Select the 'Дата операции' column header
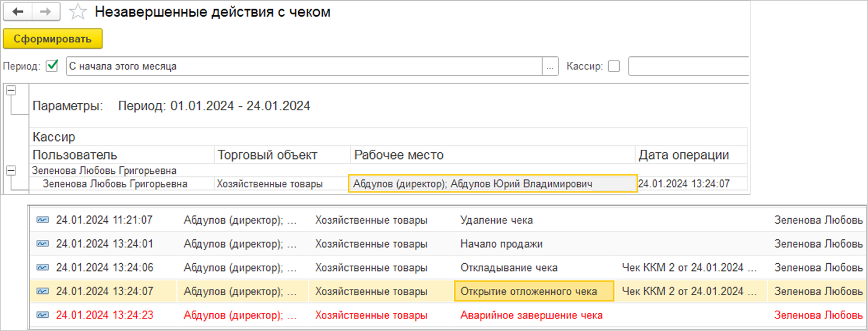The width and height of the screenshot is (868, 331). [684, 155]
